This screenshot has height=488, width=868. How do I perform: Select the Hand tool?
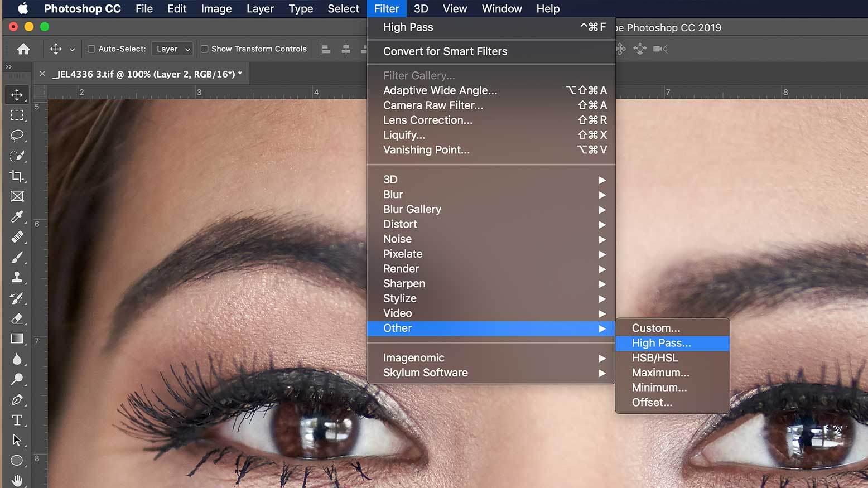pyautogui.click(x=17, y=480)
